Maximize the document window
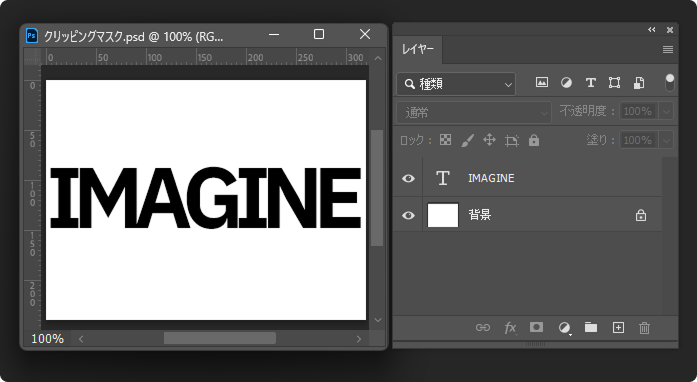Viewport: 697px width, 382px height. pyautogui.click(x=319, y=34)
